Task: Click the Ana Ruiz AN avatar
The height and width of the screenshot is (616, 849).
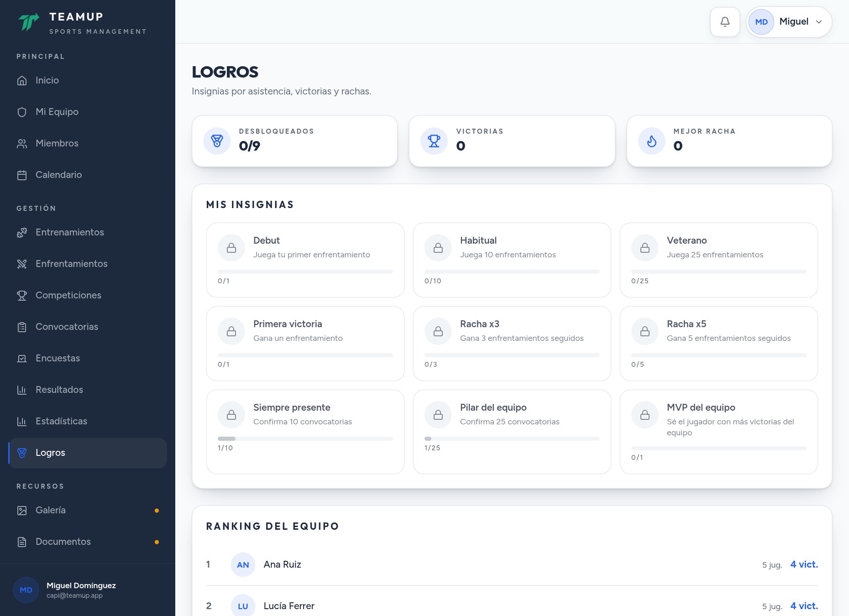Action: tap(243, 565)
